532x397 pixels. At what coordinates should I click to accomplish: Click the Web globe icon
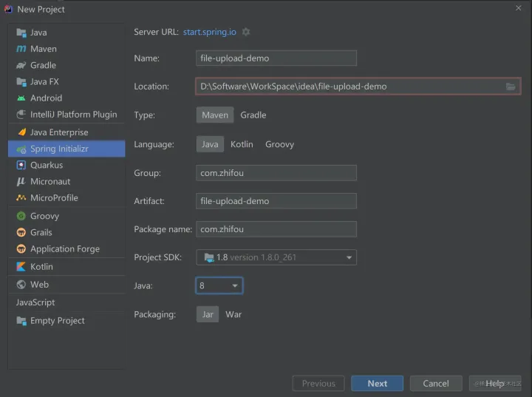(x=21, y=284)
